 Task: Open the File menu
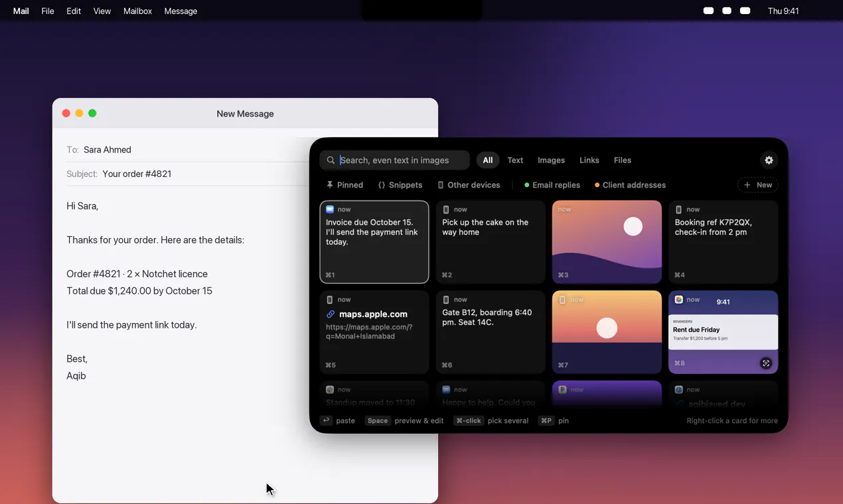point(48,11)
